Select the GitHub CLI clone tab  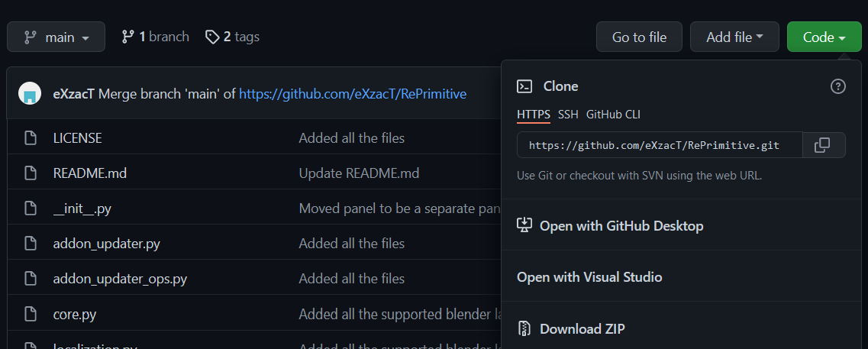tap(613, 115)
